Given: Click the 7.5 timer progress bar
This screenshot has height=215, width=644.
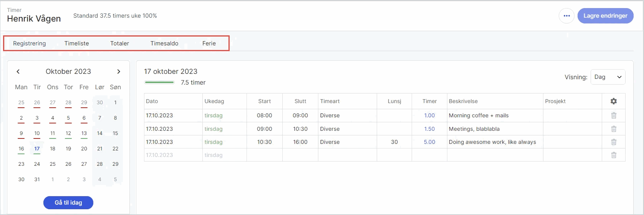Looking at the screenshot, I should point(159,82).
